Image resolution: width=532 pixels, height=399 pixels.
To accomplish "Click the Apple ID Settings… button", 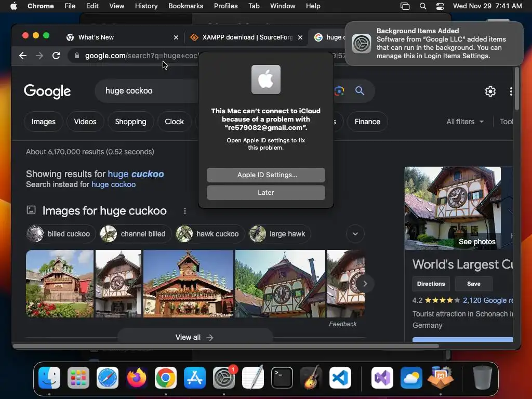I will coord(265,175).
